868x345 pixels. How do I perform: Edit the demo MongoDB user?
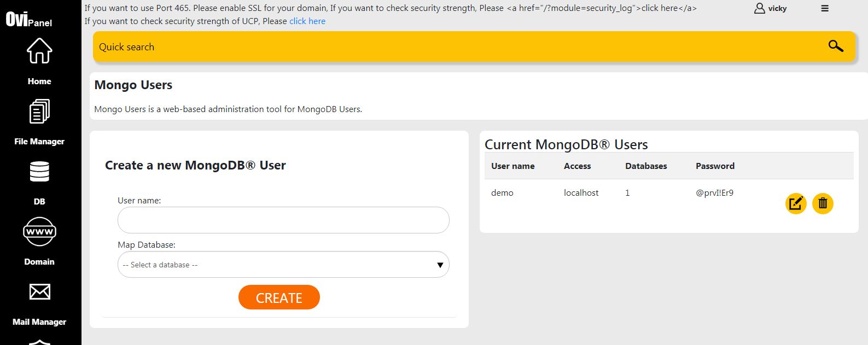coord(796,204)
